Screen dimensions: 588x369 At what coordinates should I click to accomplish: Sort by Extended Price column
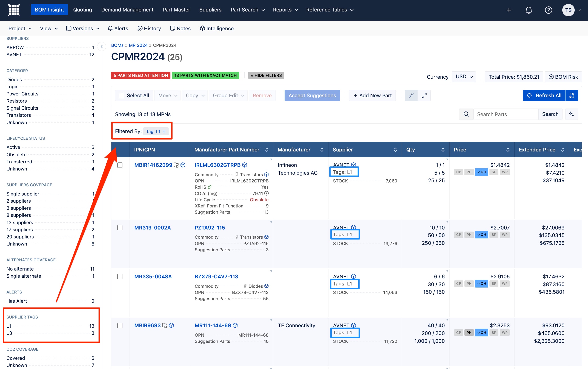tap(563, 150)
